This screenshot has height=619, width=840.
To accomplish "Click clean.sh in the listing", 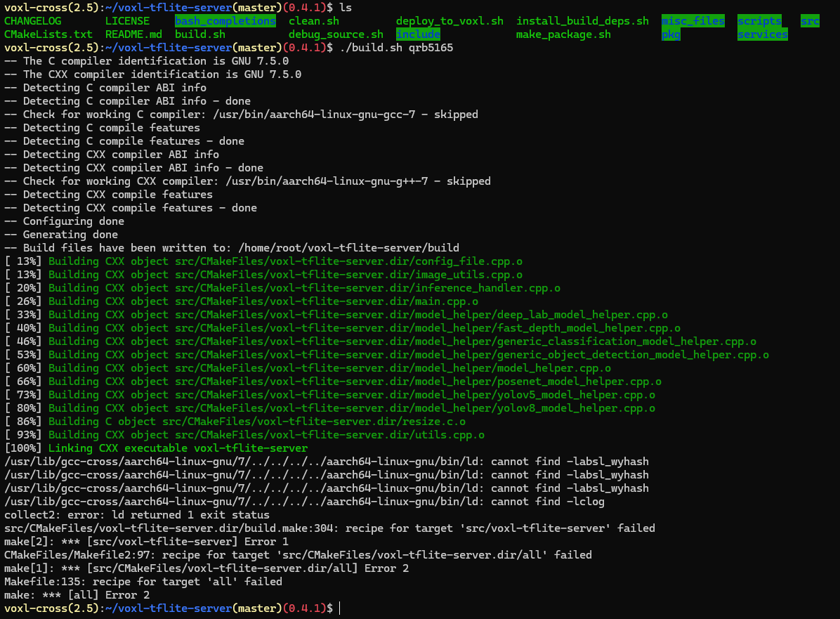I will point(314,21).
